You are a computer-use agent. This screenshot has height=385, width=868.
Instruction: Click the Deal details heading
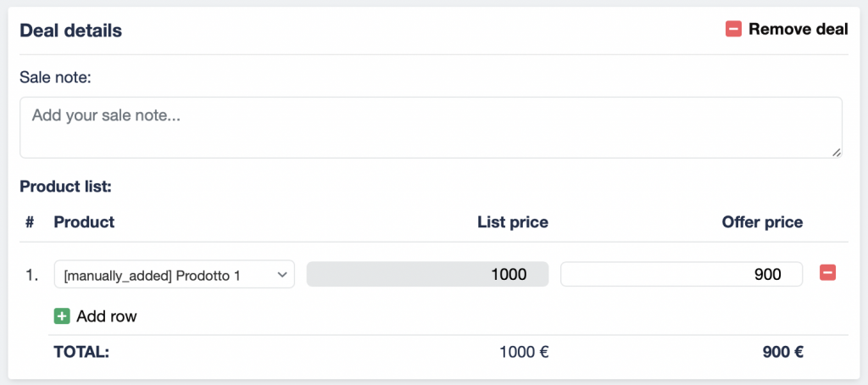(x=71, y=31)
